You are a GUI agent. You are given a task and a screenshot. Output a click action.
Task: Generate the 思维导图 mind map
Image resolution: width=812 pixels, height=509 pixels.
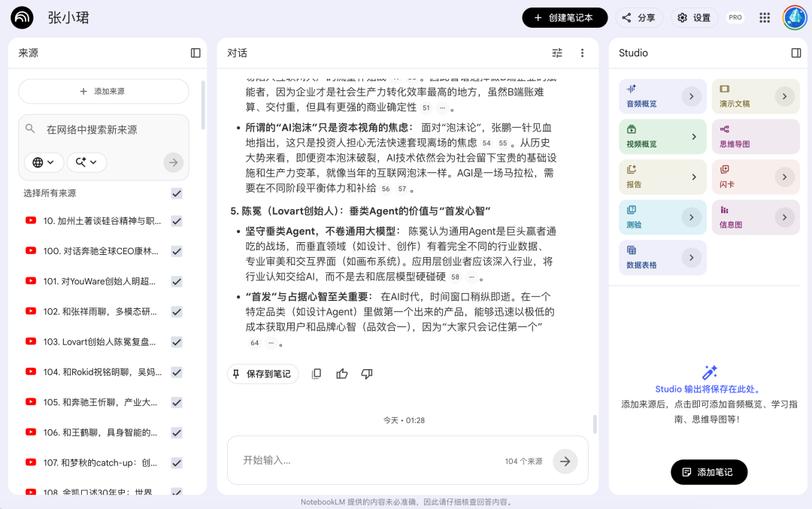click(x=755, y=137)
